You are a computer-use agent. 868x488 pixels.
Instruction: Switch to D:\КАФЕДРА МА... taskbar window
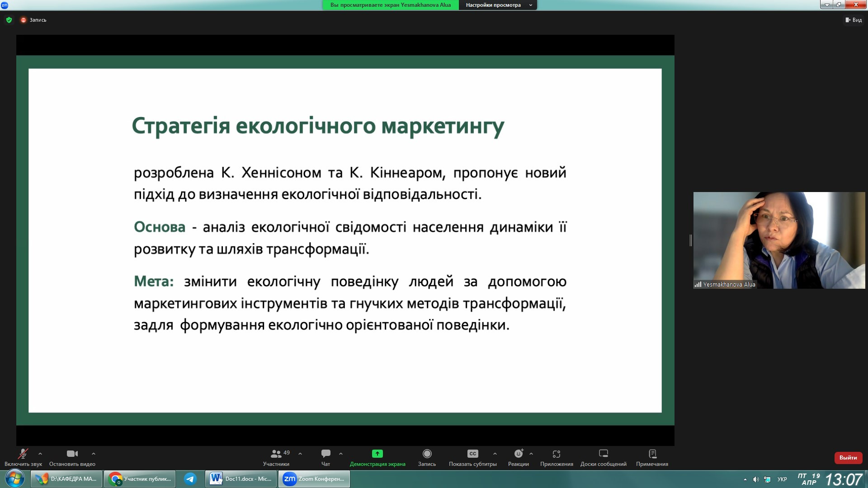66,479
